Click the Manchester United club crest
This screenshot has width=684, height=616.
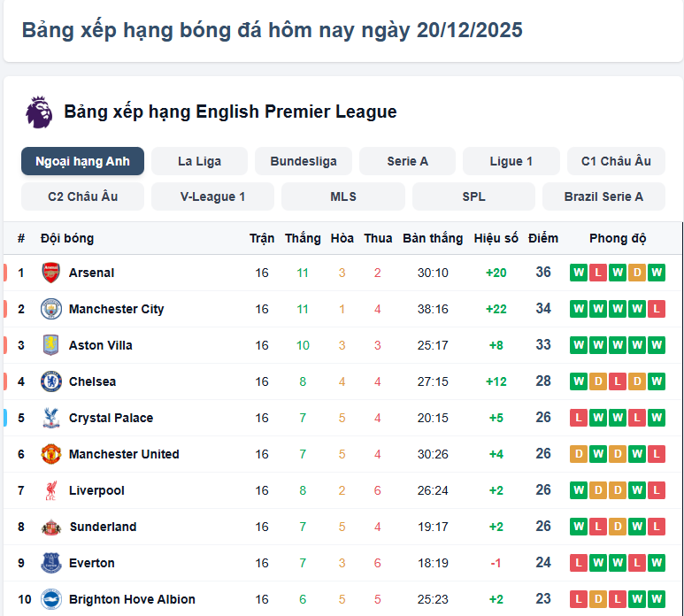pyautogui.click(x=50, y=454)
